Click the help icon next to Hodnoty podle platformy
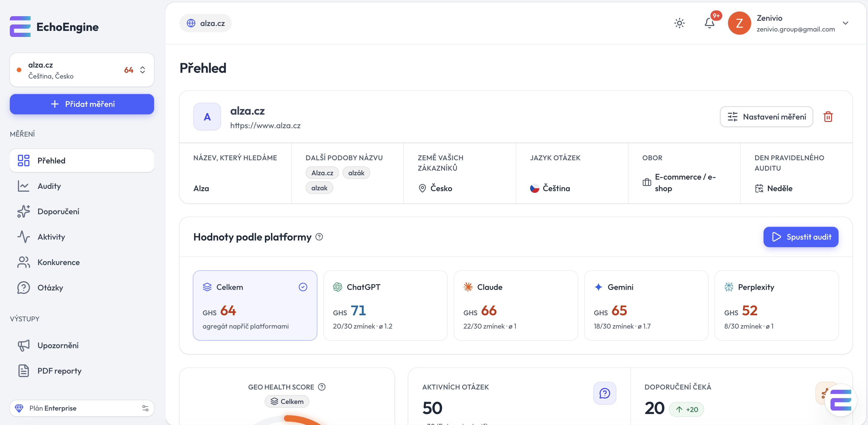This screenshot has height=425, width=868. (x=319, y=236)
